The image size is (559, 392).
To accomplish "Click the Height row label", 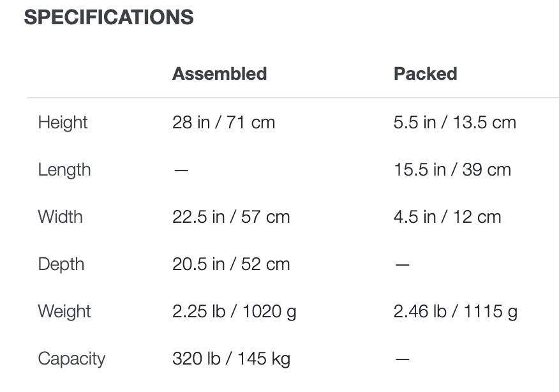I will pos(63,123).
